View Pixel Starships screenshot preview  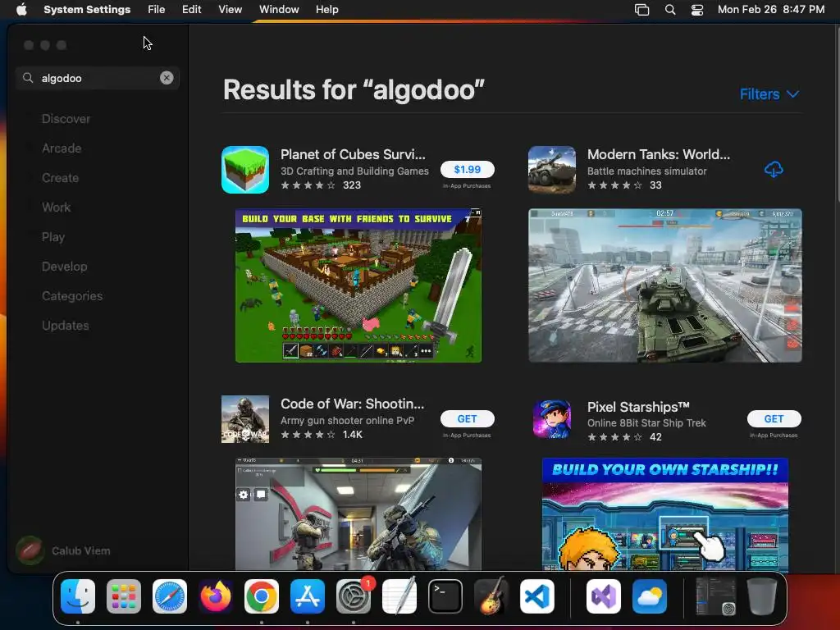click(664, 514)
